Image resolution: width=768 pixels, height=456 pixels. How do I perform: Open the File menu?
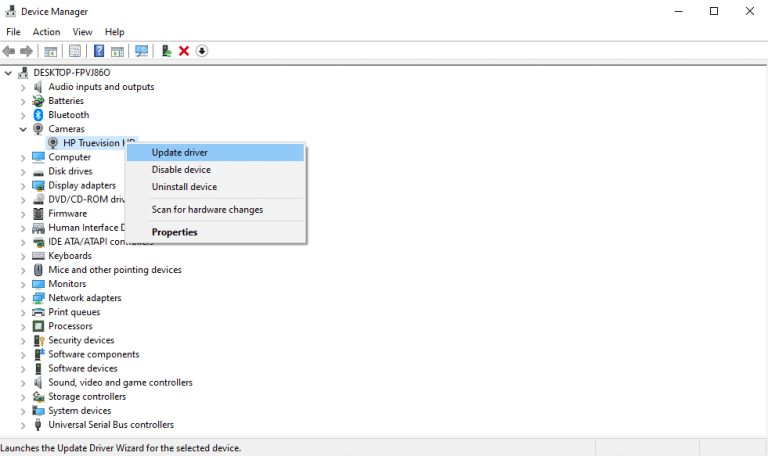(13, 32)
